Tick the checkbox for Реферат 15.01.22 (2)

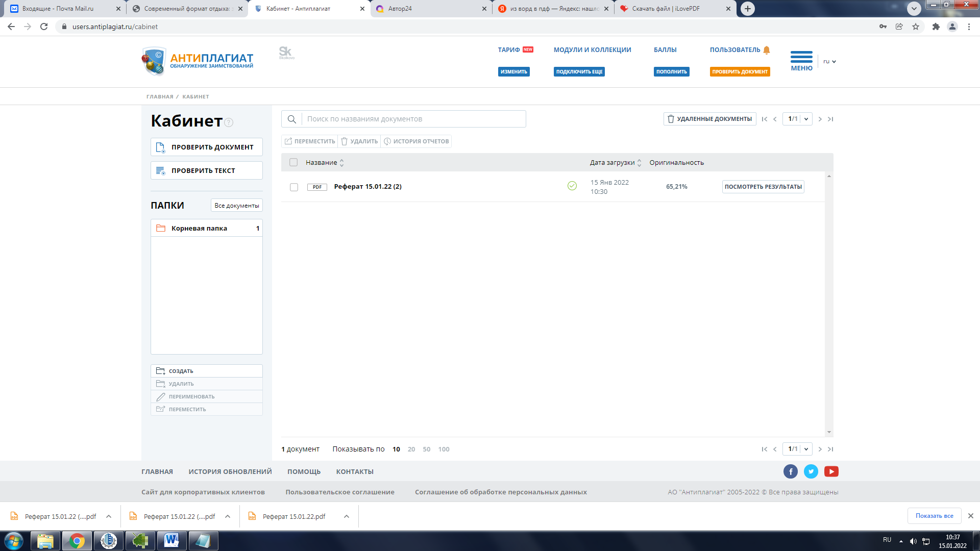pyautogui.click(x=294, y=187)
